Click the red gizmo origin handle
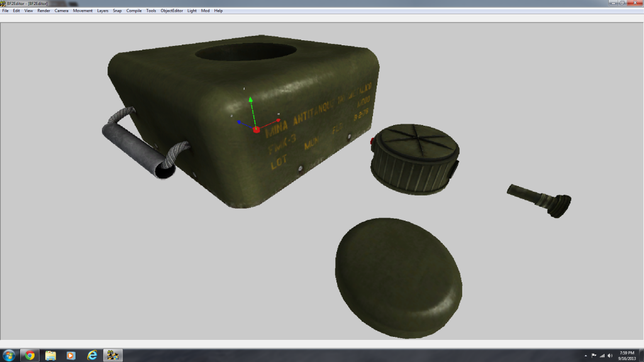The width and height of the screenshot is (644, 362). click(257, 129)
